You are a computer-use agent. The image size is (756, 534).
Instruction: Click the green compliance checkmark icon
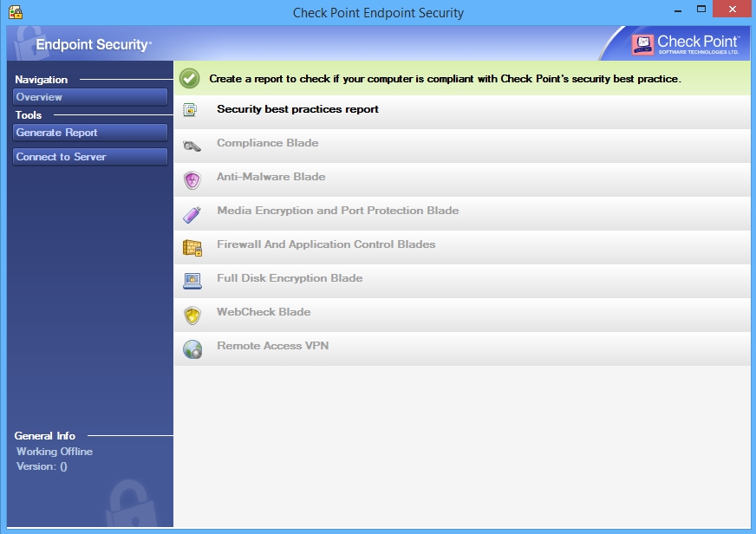190,78
